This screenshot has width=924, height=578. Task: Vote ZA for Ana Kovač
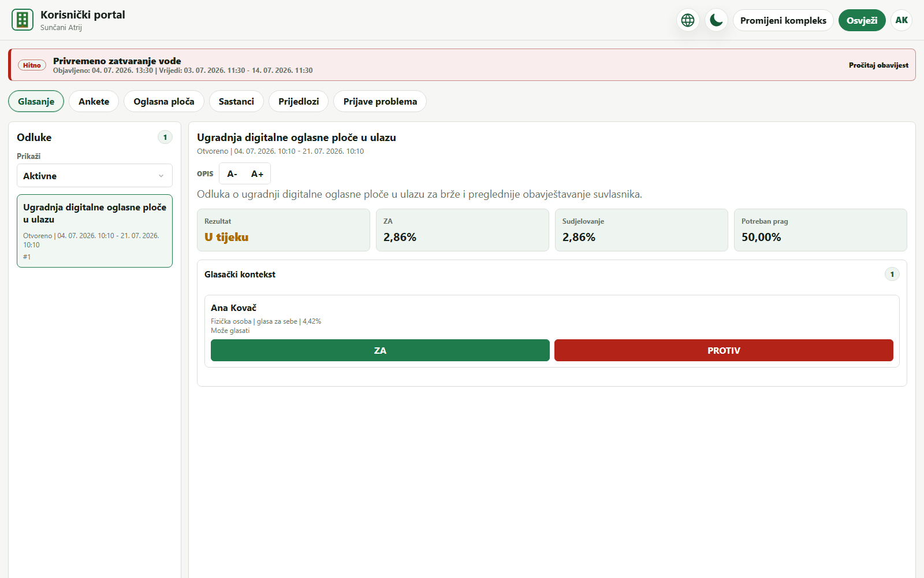[x=380, y=350]
